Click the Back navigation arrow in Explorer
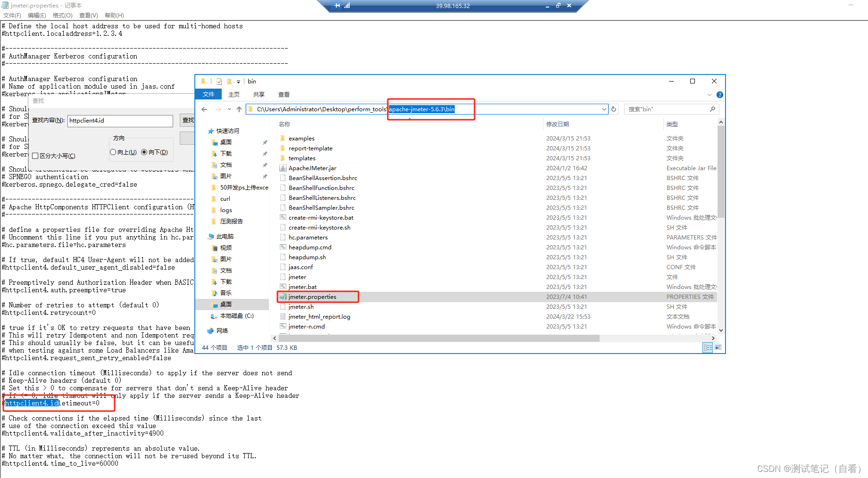868x478 pixels. point(204,109)
